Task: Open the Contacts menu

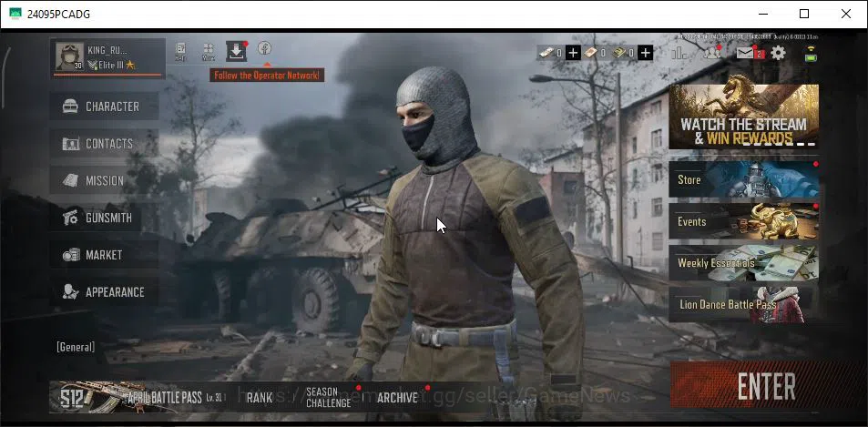Action: click(x=104, y=144)
